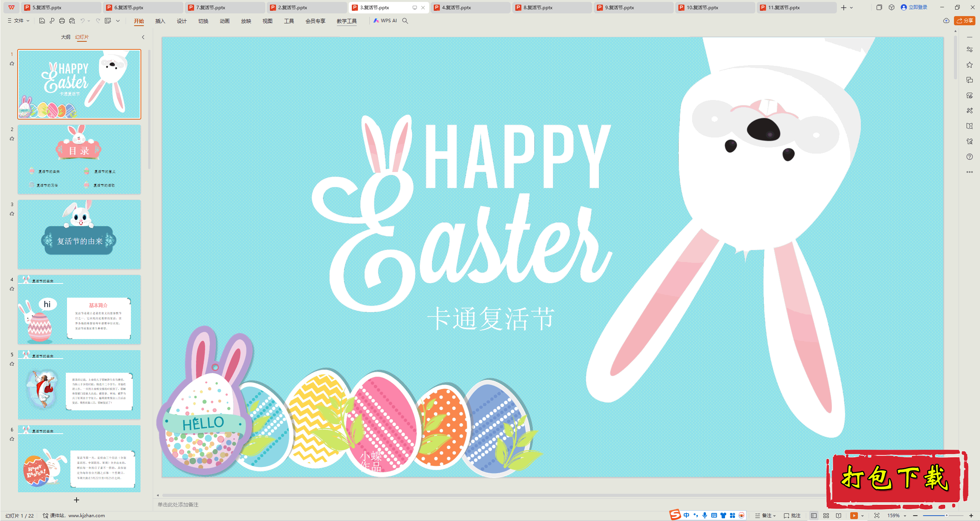This screenshot has width=980, height=521.
Task: Toggle the star mark for slide 5
Action: 12,364
